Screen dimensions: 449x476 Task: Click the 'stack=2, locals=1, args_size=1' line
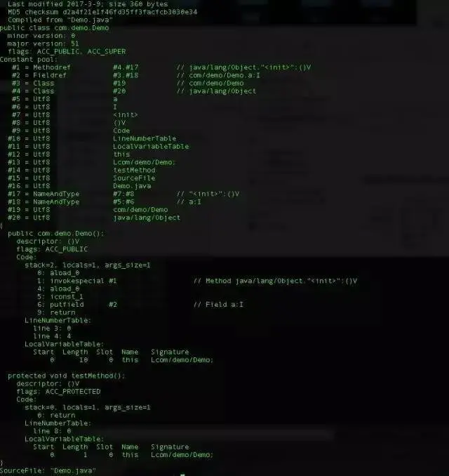click(88, 265)
